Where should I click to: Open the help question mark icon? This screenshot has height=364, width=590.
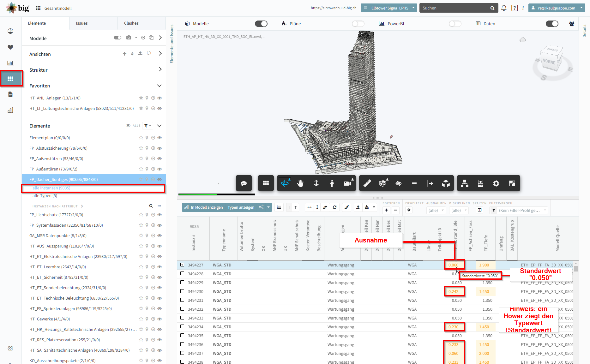(515, 8)
